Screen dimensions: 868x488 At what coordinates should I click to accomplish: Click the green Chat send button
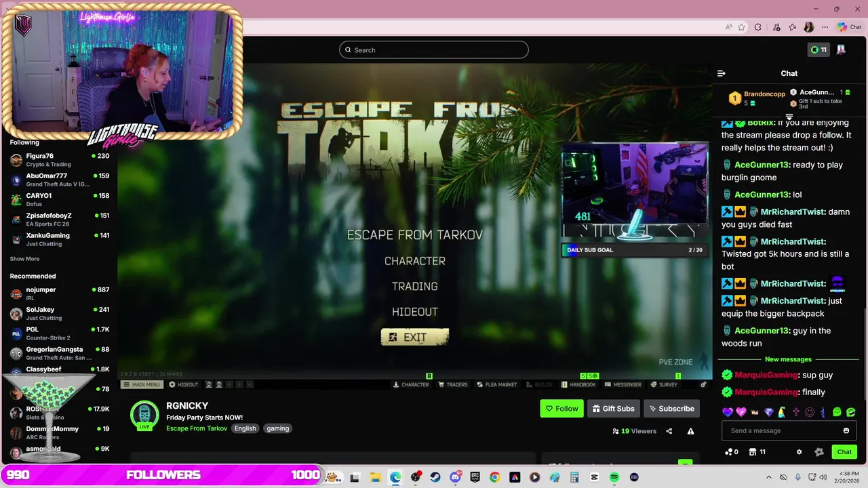(844, 452)
